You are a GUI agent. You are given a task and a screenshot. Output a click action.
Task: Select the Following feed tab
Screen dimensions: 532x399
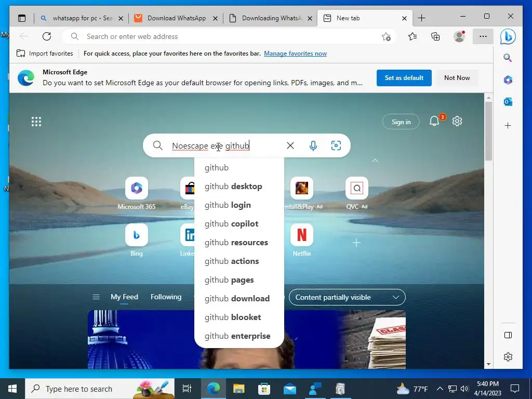(166, 297)
